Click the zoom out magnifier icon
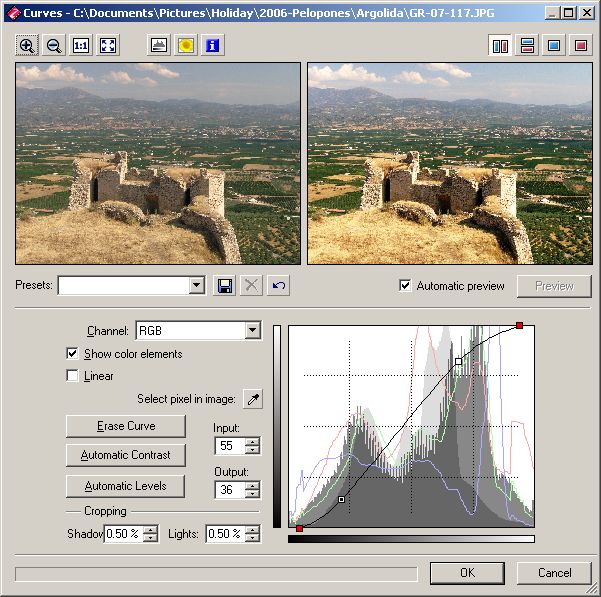Screen dimensions: 601x597 [x=54, y=46]
